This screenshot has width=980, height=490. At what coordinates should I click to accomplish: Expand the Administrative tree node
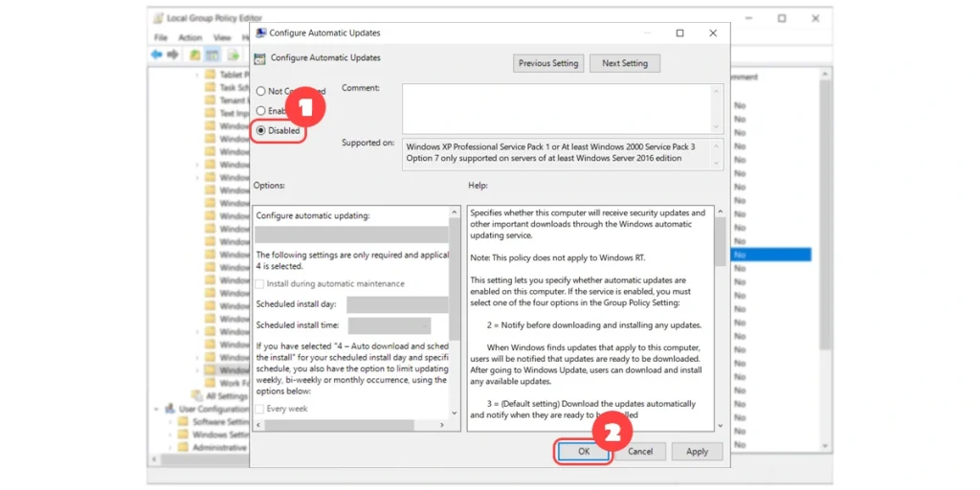coord(170,448)
